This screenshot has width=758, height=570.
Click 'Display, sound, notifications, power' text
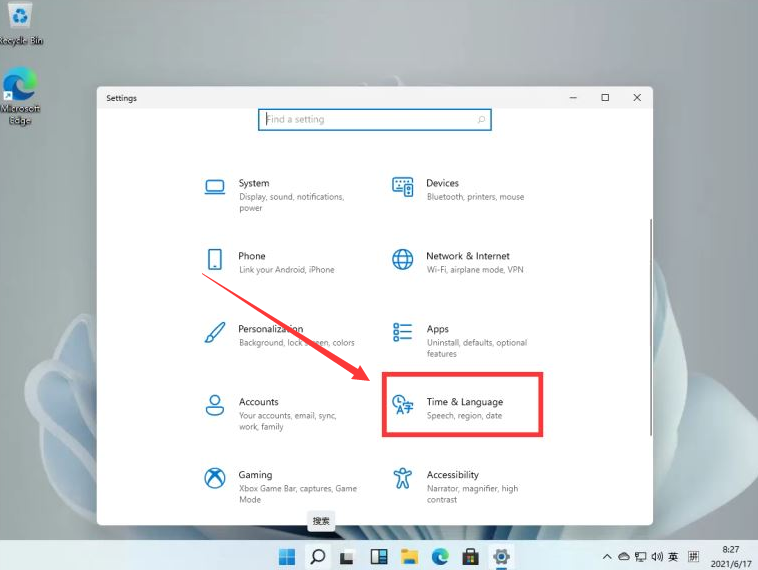(x=292, y=203)
